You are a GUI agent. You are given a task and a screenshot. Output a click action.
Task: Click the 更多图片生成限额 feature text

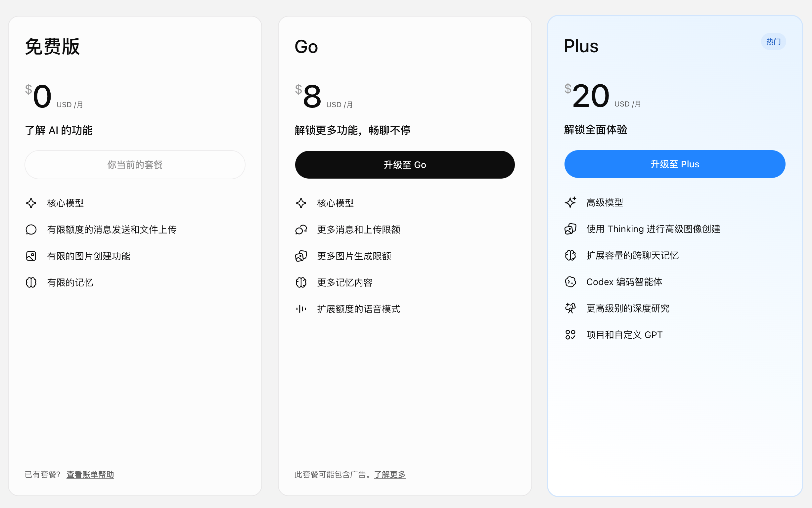354,256
